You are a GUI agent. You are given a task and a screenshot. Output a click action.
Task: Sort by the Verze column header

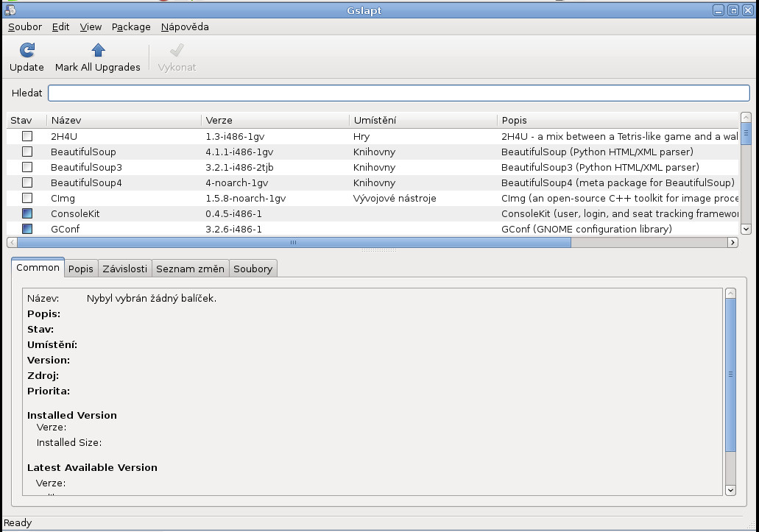tap(275, 121)
